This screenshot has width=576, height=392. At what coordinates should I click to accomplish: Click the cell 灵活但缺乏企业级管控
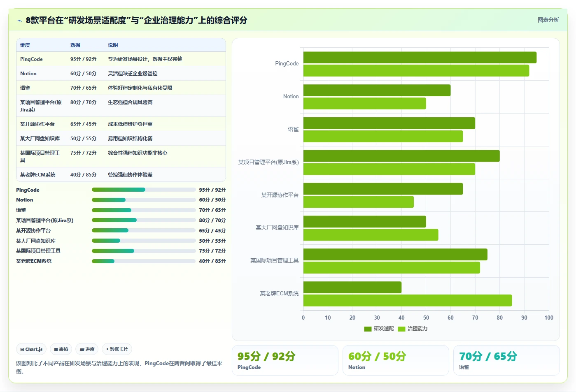click(x=133, y=74)
